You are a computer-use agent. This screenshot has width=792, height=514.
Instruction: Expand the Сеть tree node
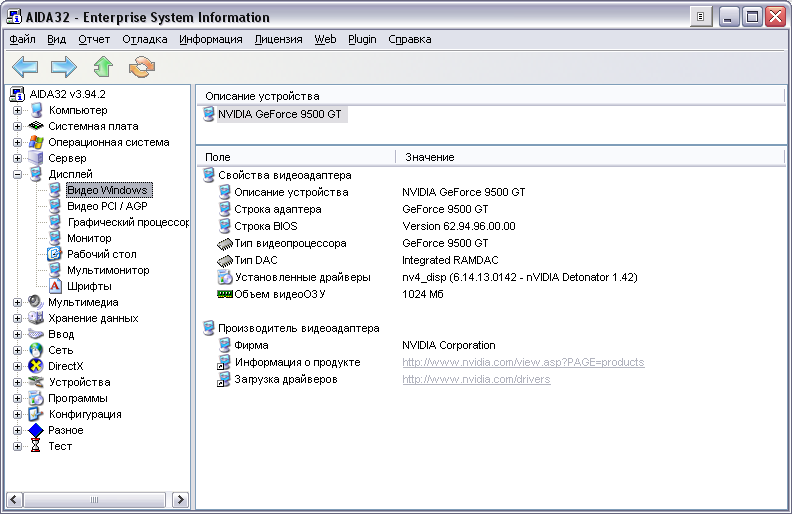18,350
